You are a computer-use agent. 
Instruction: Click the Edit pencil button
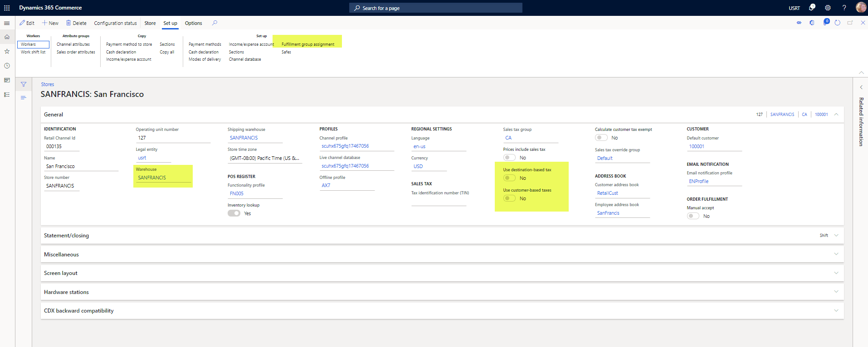click(27, 23)
